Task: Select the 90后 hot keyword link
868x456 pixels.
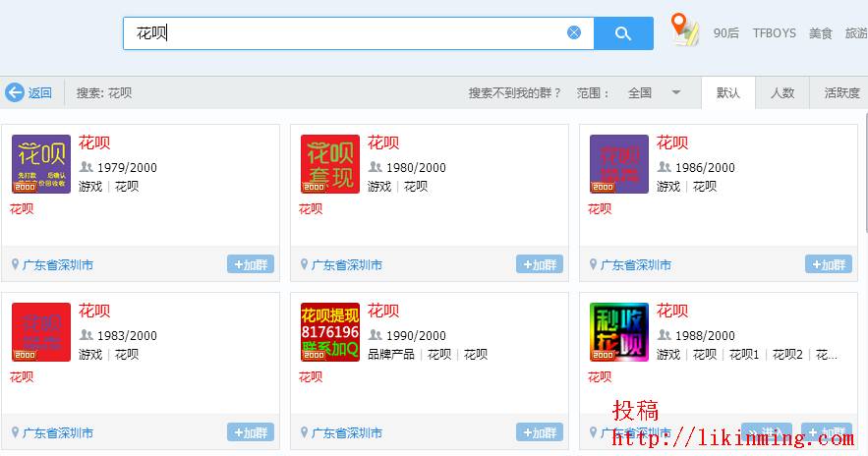Action: pyautogui.click(x=726, y=33)
